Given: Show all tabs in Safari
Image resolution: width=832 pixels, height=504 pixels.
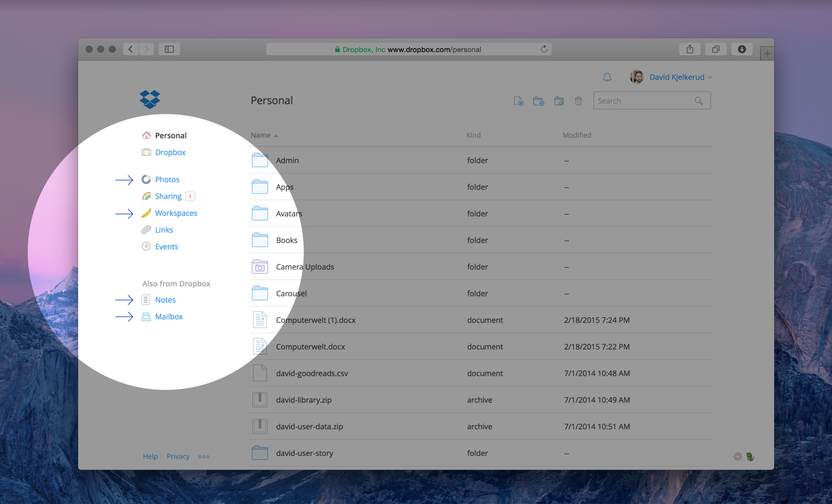Looking at the screenshot, I should 716,49.
